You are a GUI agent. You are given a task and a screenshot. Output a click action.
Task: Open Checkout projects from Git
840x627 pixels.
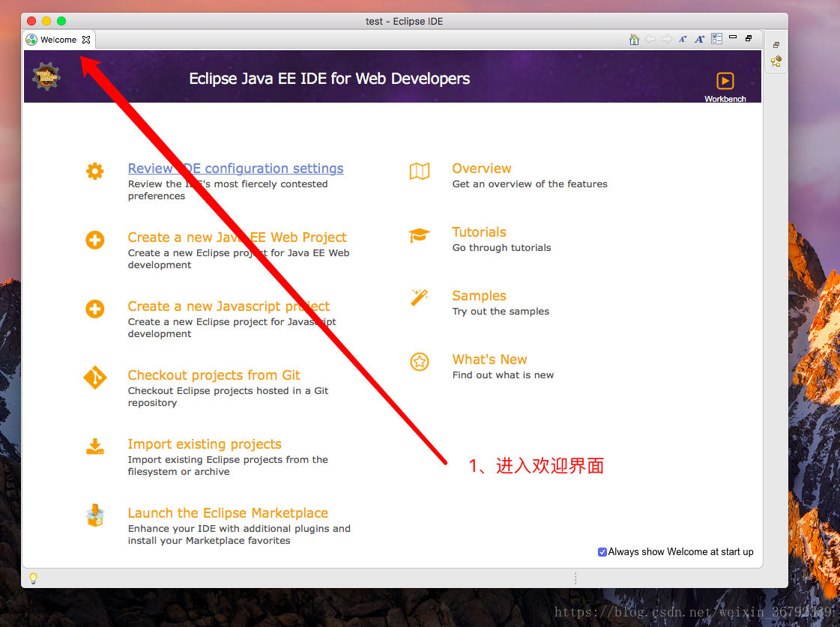click(214, 375)
